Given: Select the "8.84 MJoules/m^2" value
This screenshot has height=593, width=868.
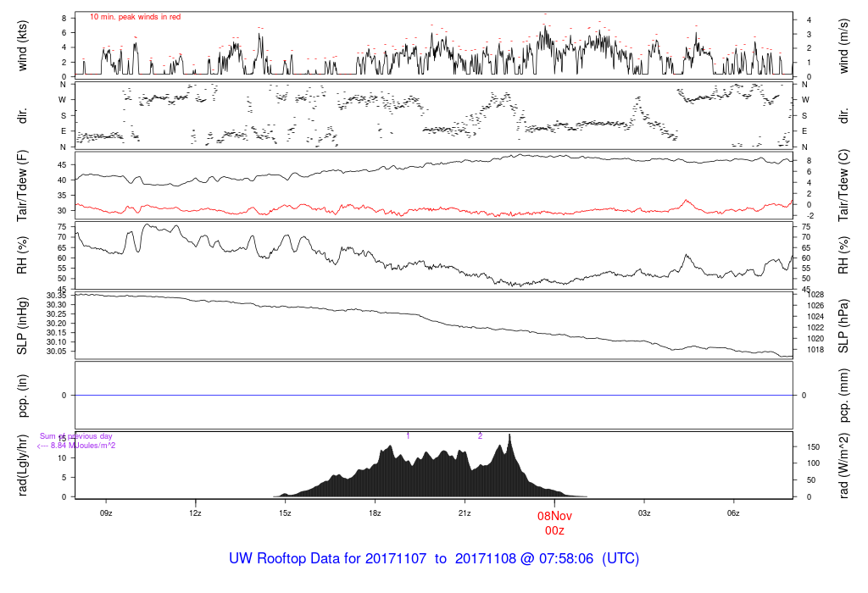Looking at the screenshot, I should click(x=83, y=446).
